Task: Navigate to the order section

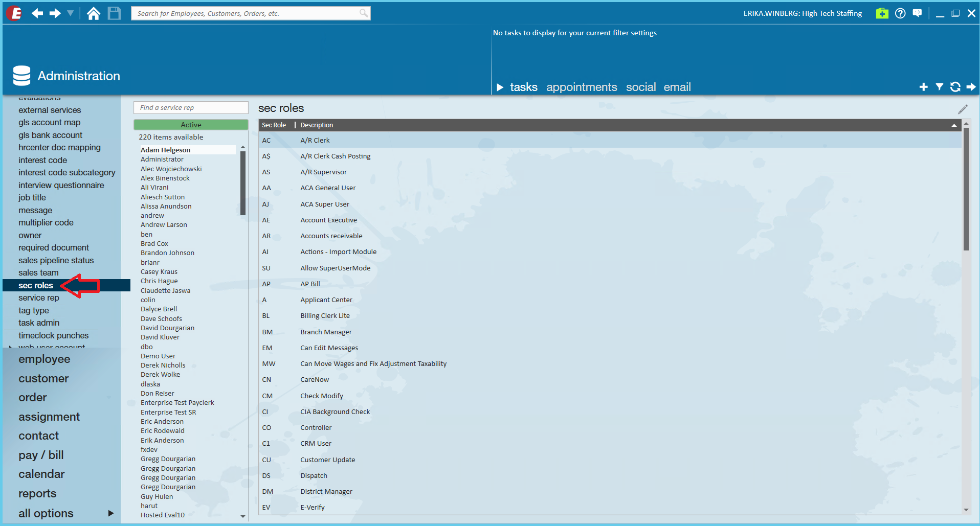Action: [x=33, y=398]
